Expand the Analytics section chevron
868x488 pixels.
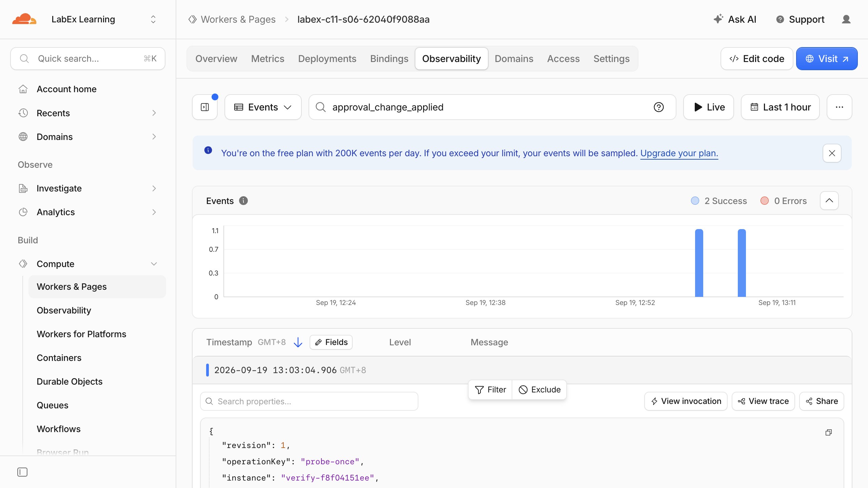(x=154, y=212)
